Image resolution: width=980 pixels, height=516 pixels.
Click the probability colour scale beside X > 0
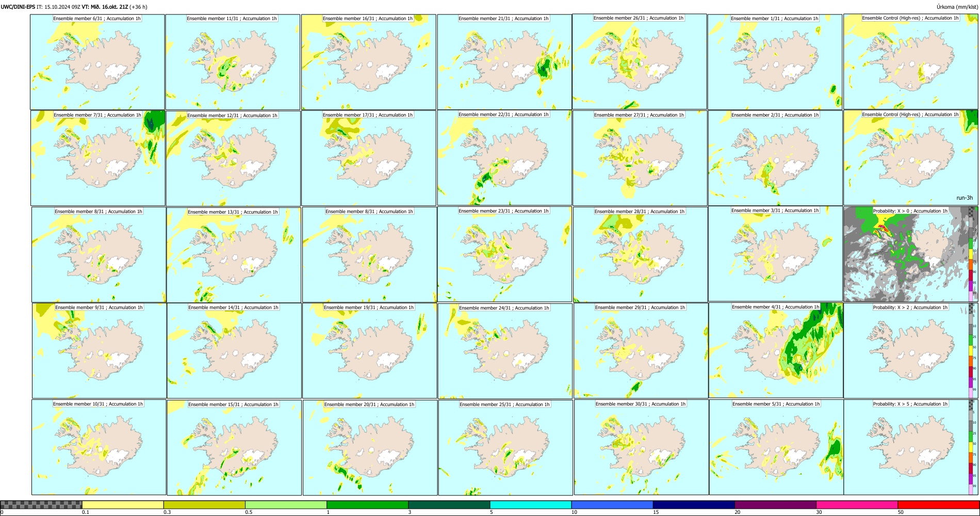pos(971,254)
